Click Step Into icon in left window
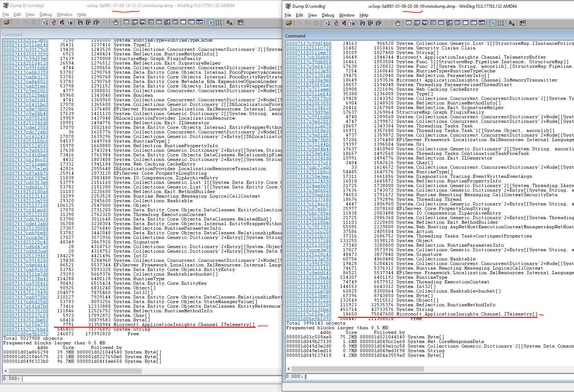The image size is (574, 392). coord(80,22)
